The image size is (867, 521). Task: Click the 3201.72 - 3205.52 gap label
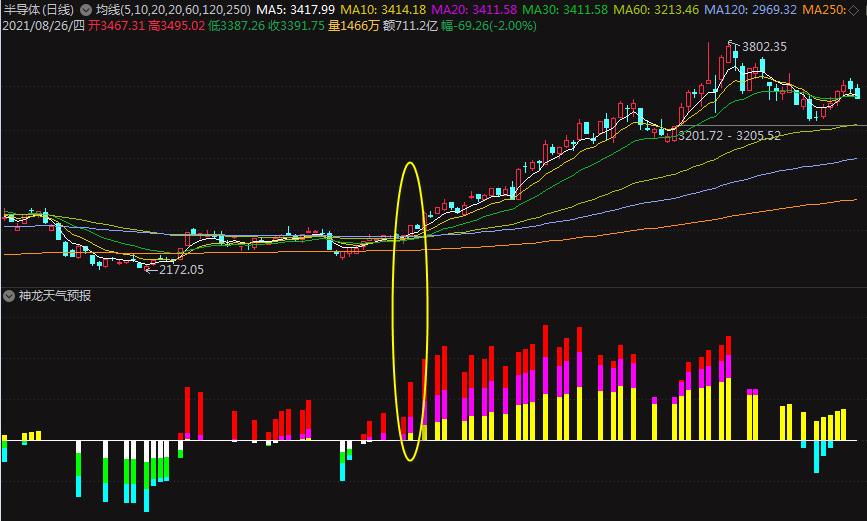point(729,136)
